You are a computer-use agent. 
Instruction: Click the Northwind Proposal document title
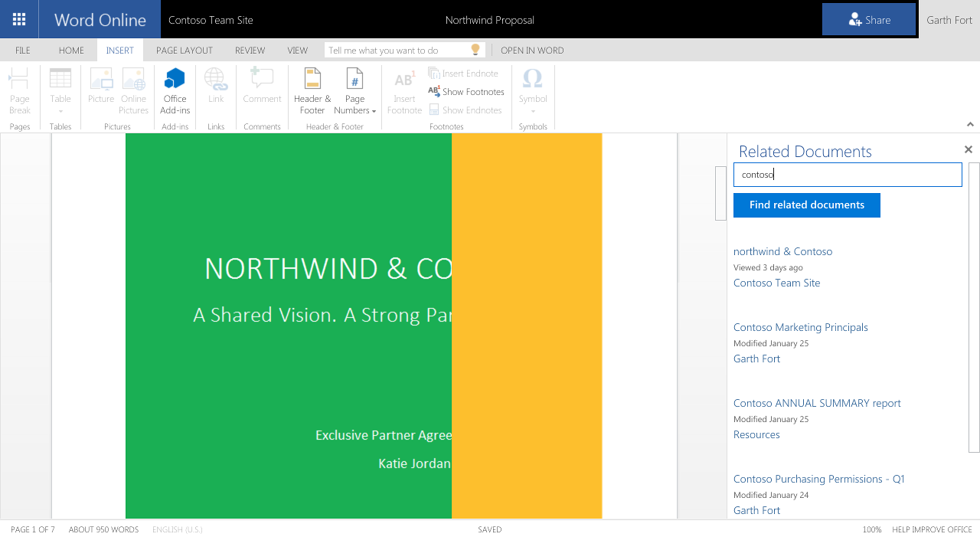point(490,20)
